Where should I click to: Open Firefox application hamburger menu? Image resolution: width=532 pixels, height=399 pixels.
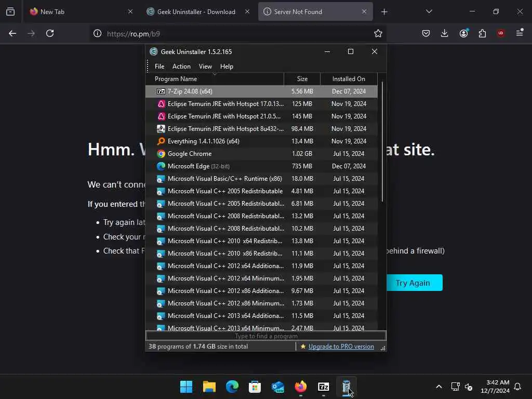[520, 33]
